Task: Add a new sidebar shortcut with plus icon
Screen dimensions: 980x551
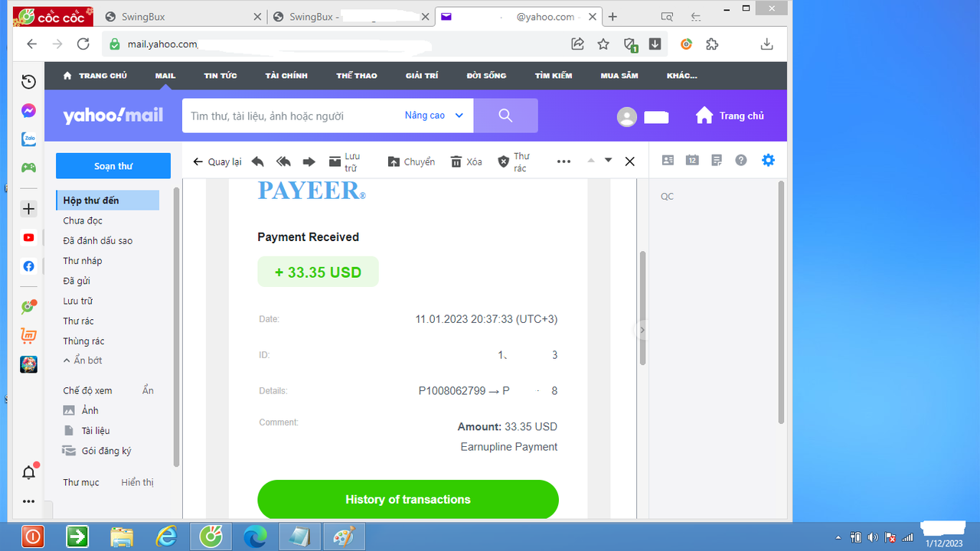Action: (x=28, y=209)
